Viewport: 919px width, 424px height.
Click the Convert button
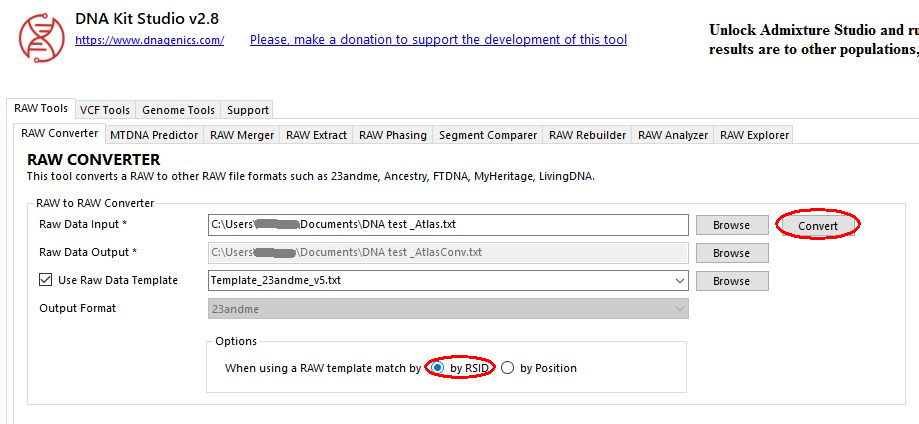(818, 225)
